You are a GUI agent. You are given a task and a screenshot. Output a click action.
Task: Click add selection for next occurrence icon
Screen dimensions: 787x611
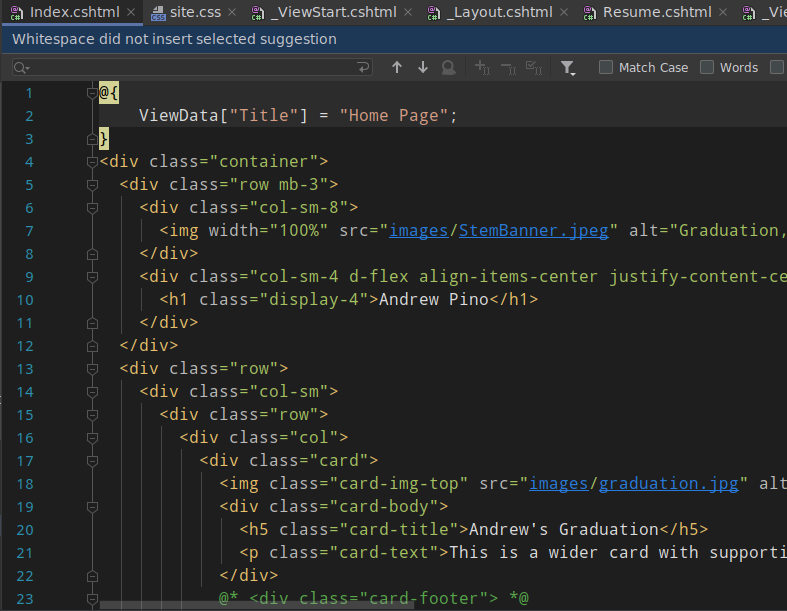[x=482, y=67]
